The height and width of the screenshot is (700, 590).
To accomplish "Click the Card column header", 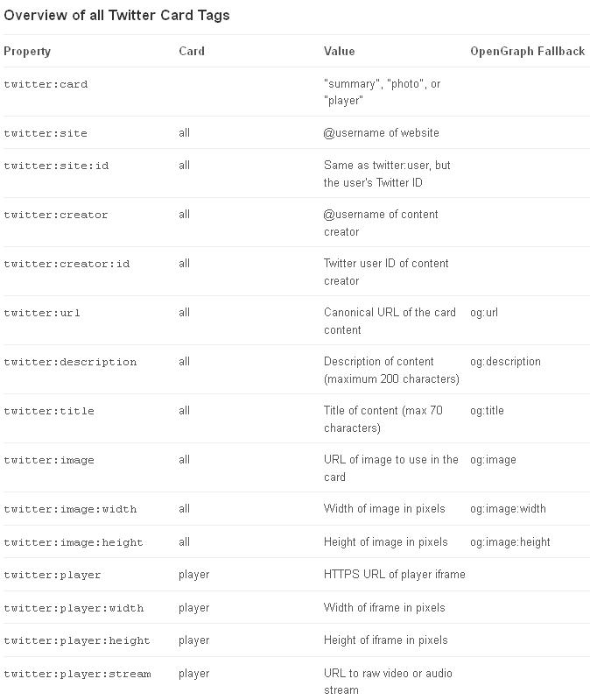I will pyautogui.click(x=192, y=51).
